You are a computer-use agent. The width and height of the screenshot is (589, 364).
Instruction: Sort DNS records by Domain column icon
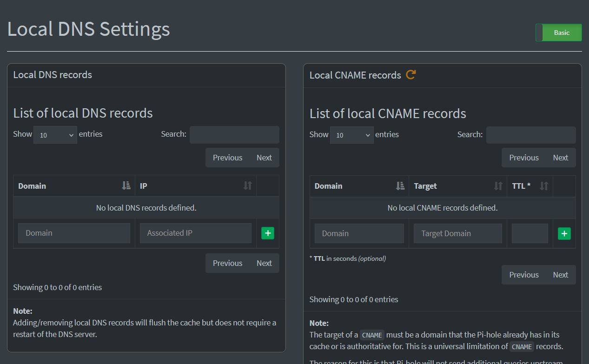[x=126, y=185]
